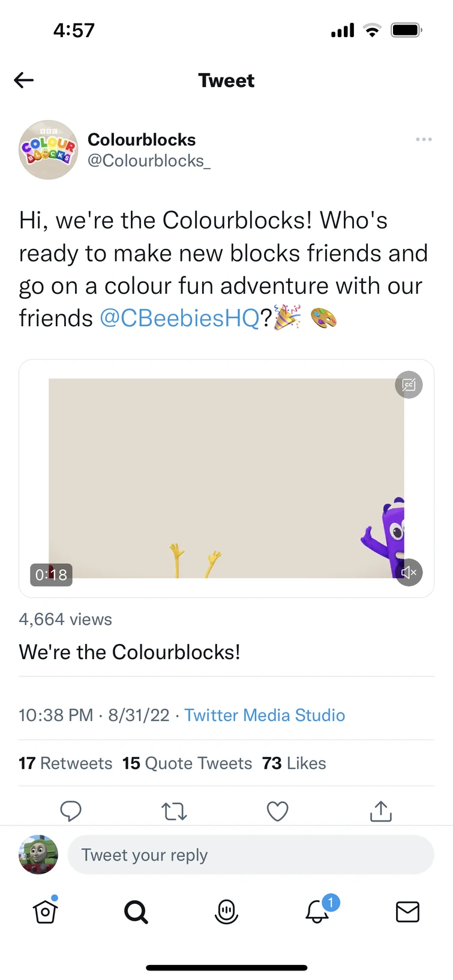Play the Colourblocks video
This screenshot has height=980, width=453.
226,478
